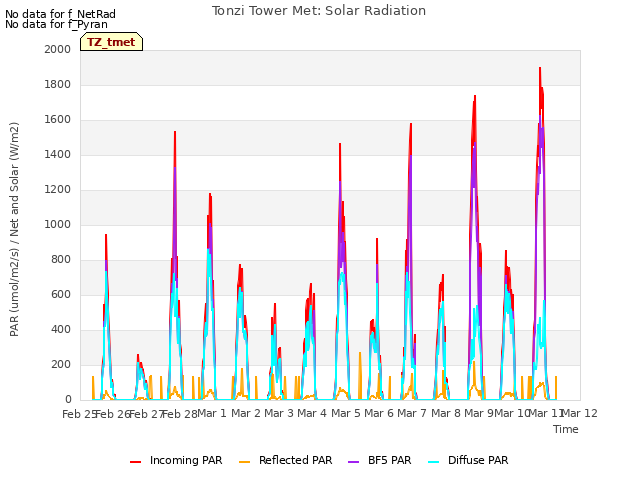The image size is (640, 480).
Task: Click the 600 y-axis tick label
Action: pyautogui.click(x=61, y=294)
